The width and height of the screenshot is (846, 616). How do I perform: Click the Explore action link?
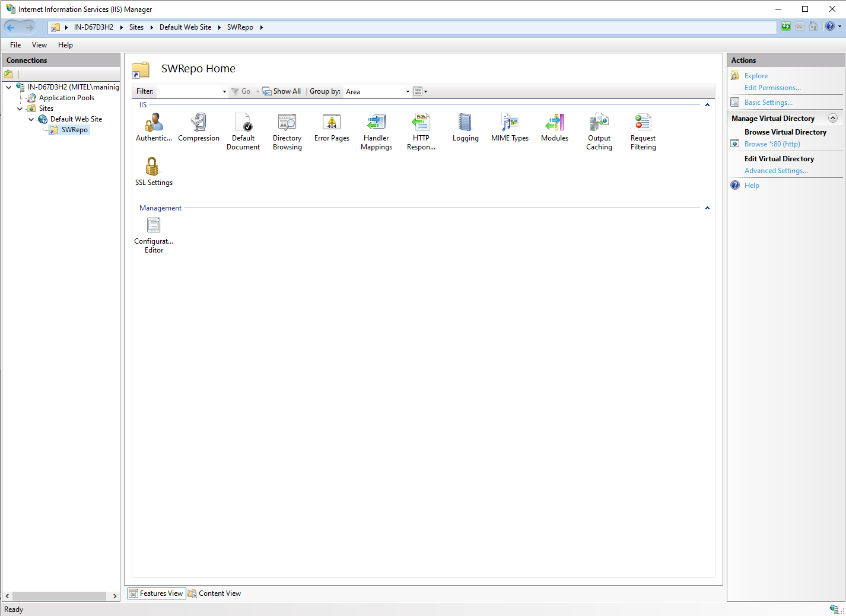coord(756,76)
